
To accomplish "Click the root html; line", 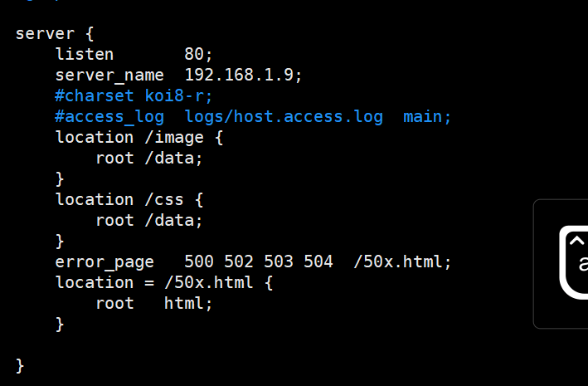I will (154, 303).
